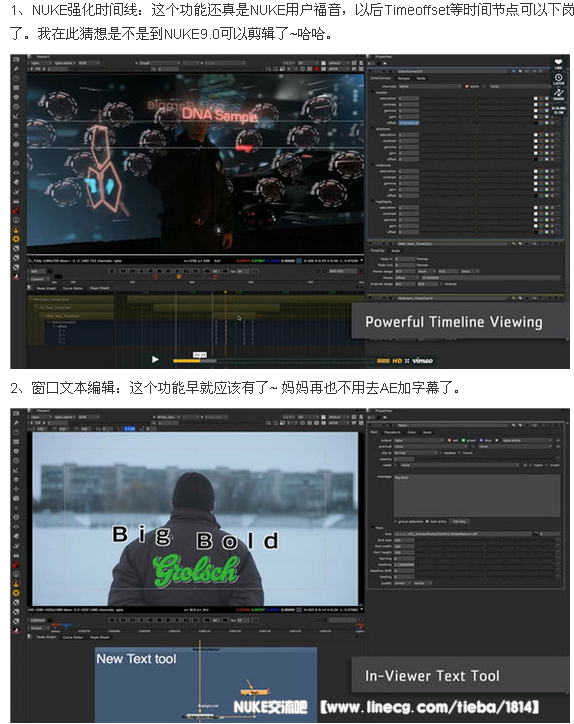Screen dimensions: 574x724
Task: Add video to Watch Later clock icon
Action: pos(558,79)
